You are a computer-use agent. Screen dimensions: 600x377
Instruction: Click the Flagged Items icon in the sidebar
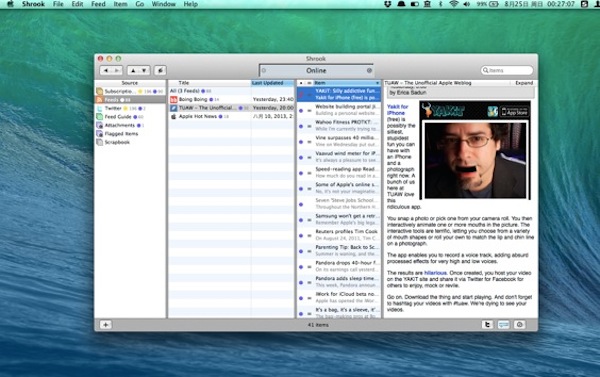99,134
